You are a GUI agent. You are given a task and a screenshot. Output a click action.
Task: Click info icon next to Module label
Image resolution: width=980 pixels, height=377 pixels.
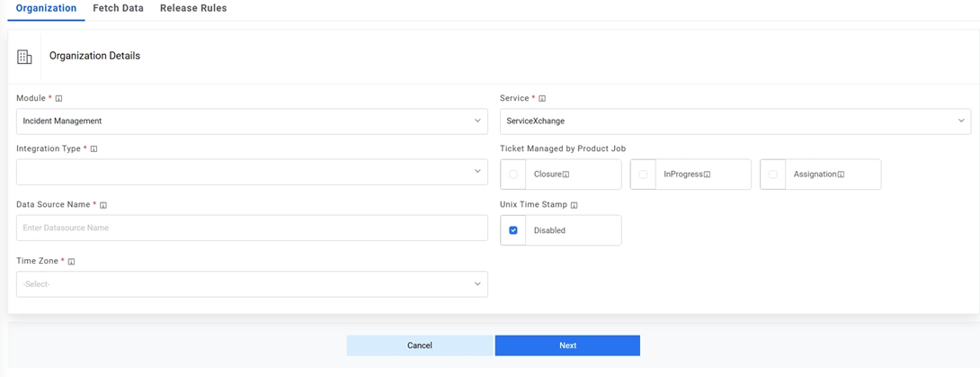coord(59,98)
